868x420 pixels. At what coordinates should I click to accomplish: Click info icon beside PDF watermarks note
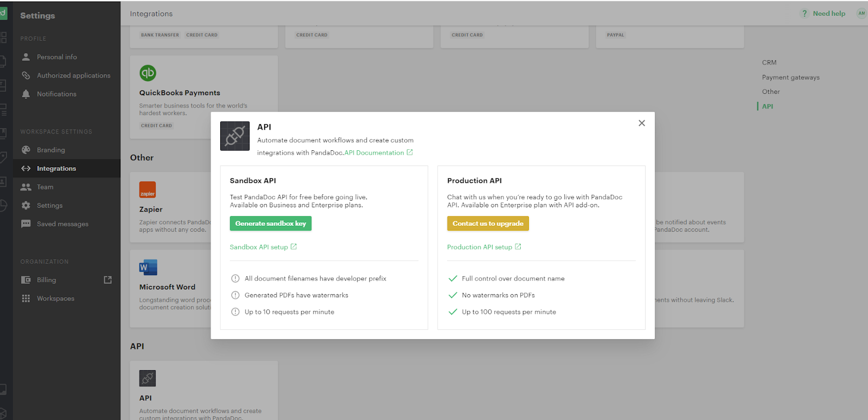(235, 295)
